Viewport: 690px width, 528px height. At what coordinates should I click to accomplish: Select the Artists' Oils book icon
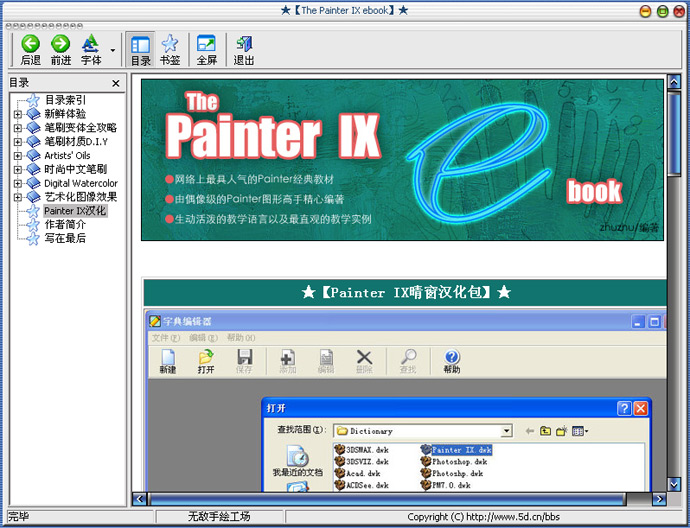(33, 155)
